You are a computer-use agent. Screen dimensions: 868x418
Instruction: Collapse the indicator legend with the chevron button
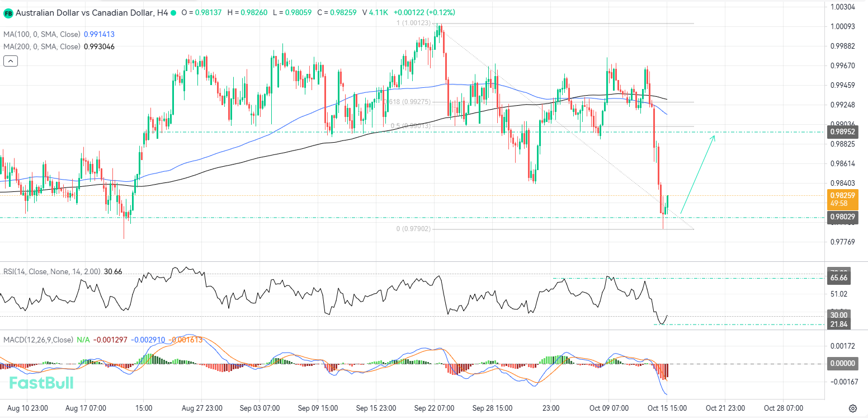click(x=10, y=61)
